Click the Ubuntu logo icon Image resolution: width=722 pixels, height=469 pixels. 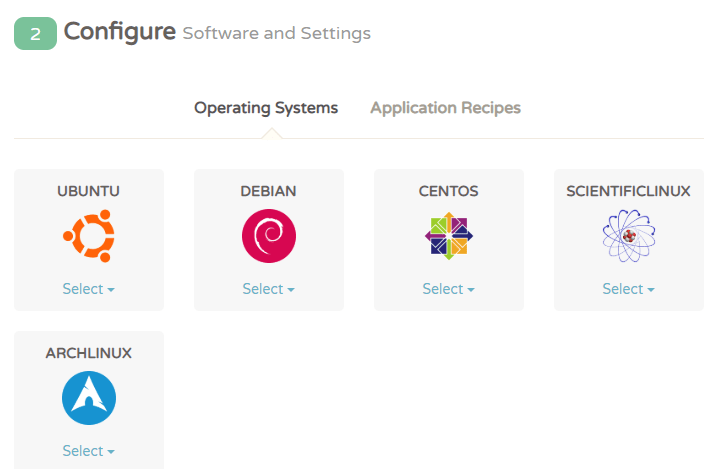point(89,236)
